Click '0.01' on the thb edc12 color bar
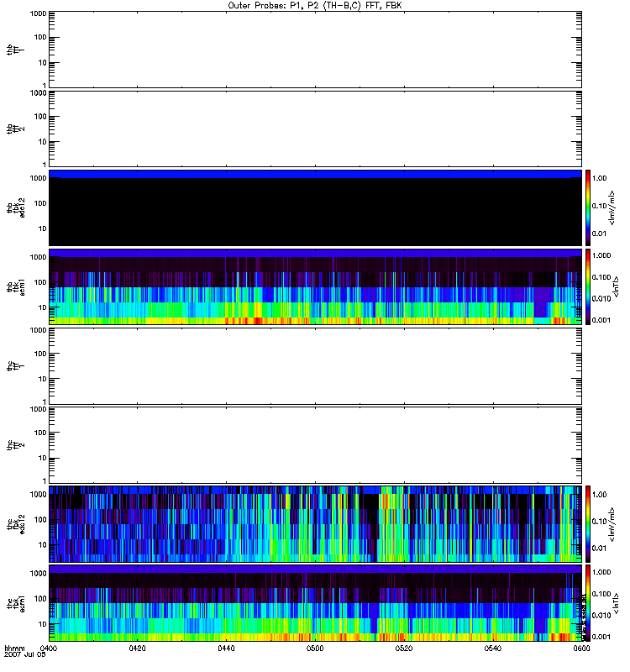Image resolution: width=630 pixels, height=672 pixels. [x=599, y=234]
